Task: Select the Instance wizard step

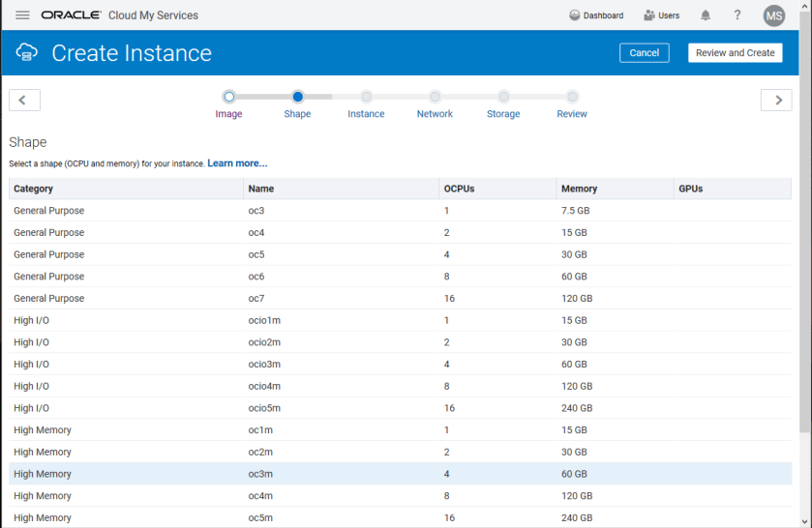Action: point(366,97)
